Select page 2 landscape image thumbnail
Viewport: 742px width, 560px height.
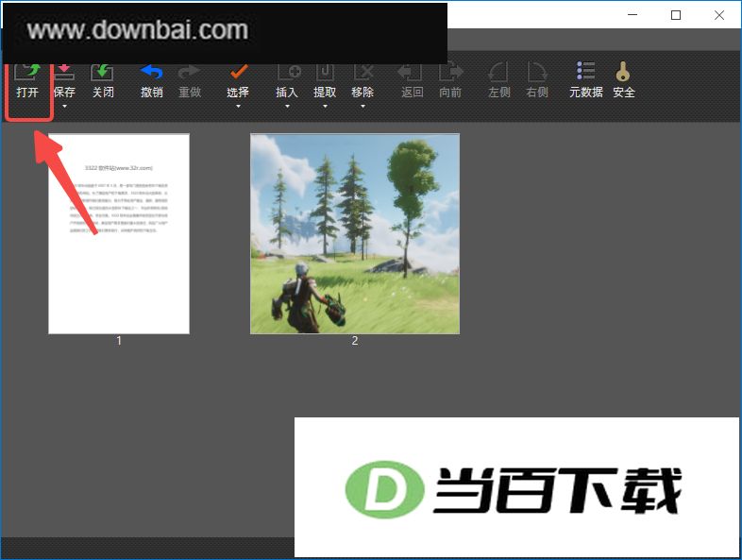point(355,234)
